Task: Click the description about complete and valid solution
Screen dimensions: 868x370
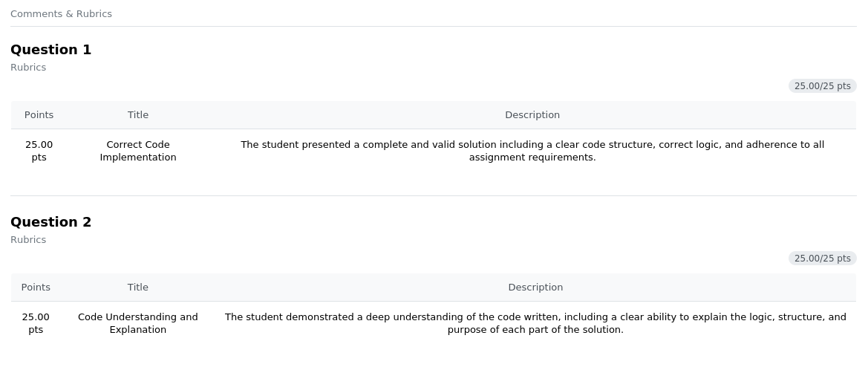Action: pyautogui.click(x=532, y=151)
